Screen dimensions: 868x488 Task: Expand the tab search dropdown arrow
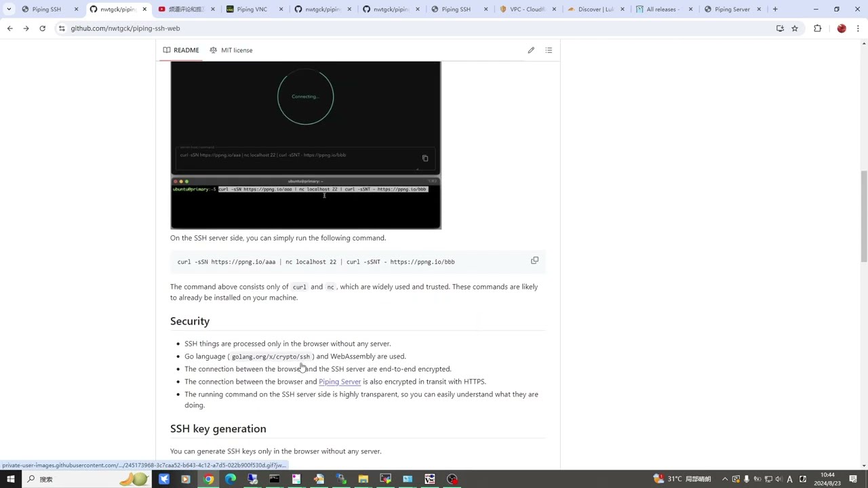(x=9, y=9)
